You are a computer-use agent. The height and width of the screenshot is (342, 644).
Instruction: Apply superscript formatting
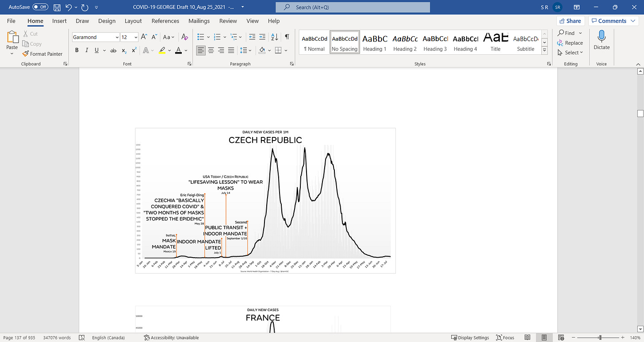click(x=134, y=50)
